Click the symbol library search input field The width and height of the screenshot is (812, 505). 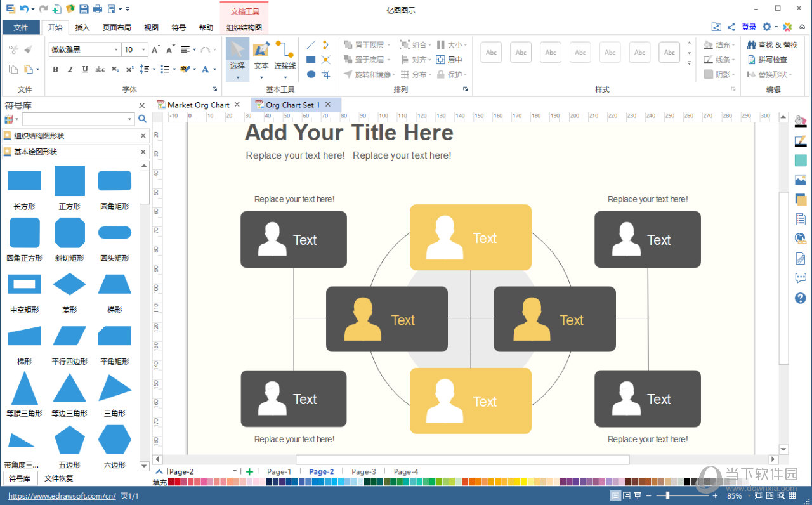[x=78, y=119]
